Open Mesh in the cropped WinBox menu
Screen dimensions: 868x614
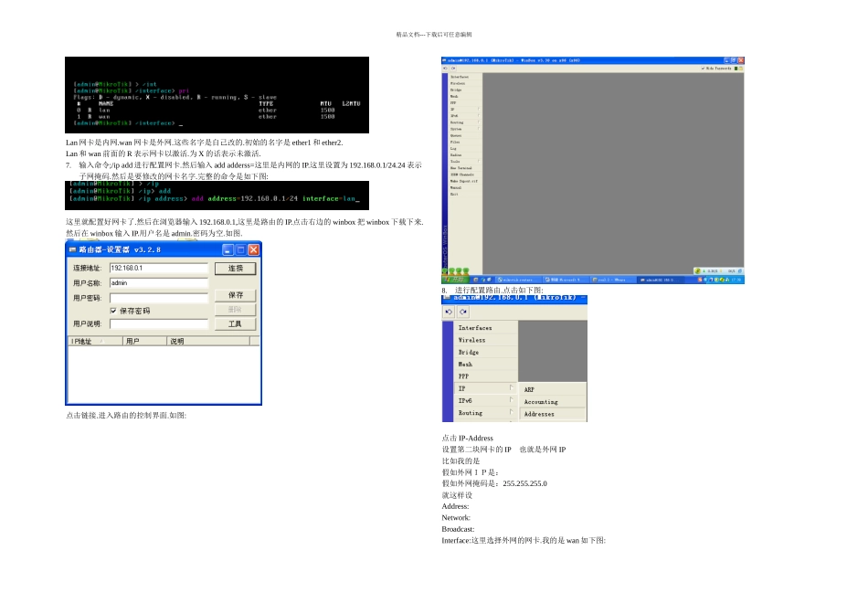pos(485,365)
